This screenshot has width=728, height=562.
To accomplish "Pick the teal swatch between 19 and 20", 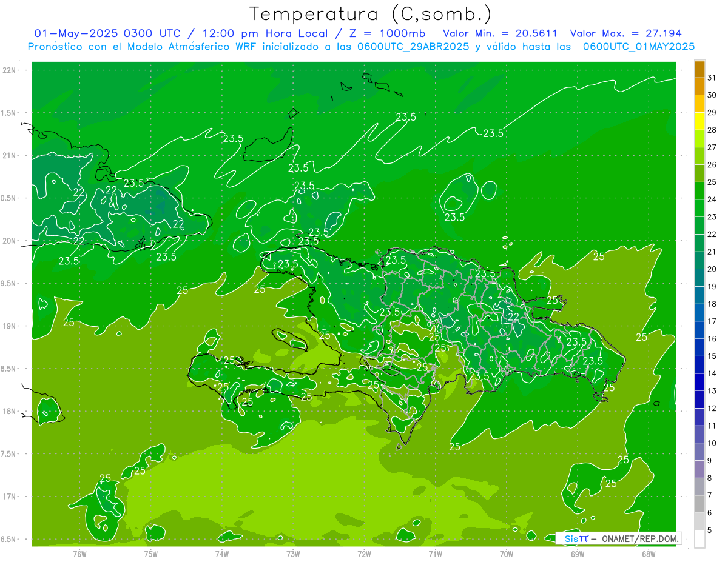I will 700,278.
